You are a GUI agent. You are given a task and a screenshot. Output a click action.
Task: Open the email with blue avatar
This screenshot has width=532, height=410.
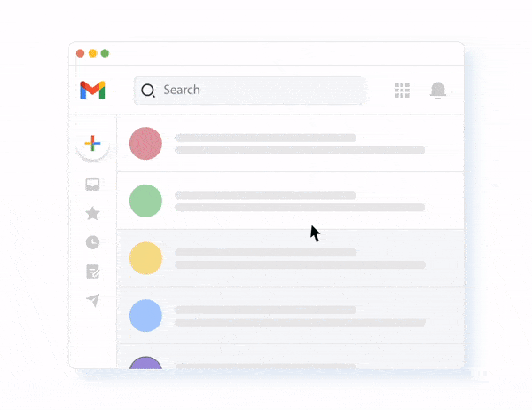pyautogui.click(x=291, y=316)
